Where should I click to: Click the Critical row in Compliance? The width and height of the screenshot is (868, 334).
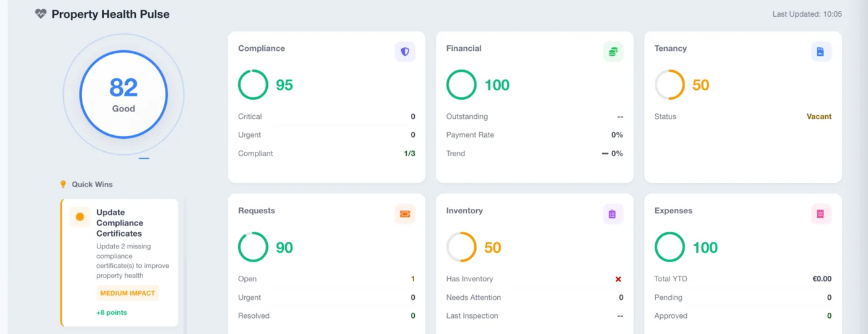tap(327, 116)
